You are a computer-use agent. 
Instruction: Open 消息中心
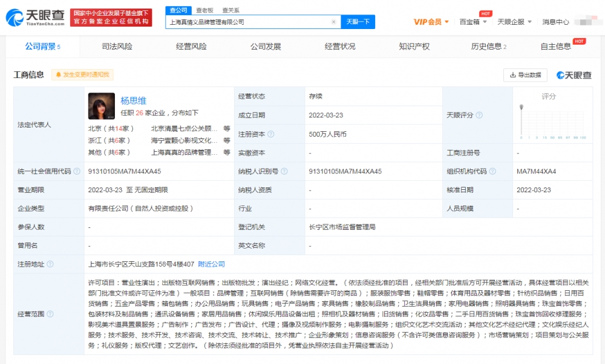point(555,22)
